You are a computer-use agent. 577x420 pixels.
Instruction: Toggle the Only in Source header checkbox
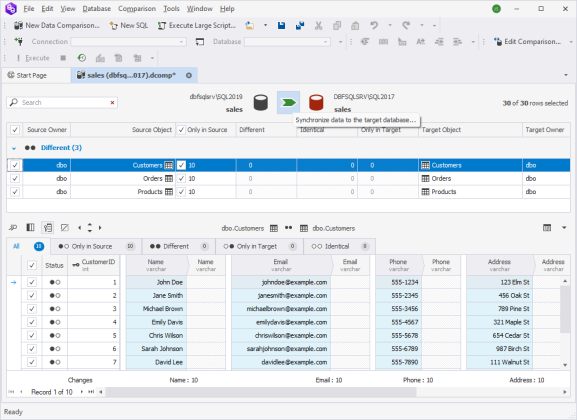pos(181,130)
